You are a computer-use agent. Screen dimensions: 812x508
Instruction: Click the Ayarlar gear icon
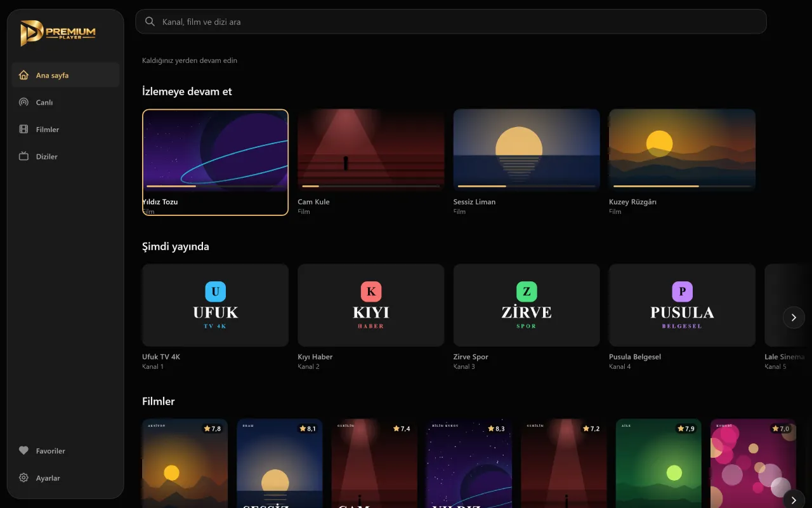click(x=23, y=478)
